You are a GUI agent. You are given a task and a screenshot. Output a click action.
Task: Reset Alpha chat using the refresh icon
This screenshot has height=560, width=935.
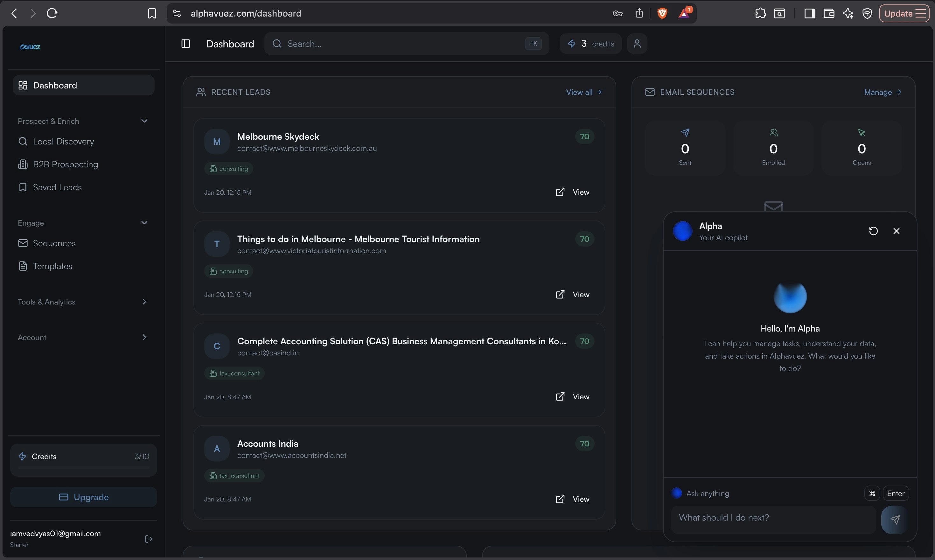click(873, 231)
